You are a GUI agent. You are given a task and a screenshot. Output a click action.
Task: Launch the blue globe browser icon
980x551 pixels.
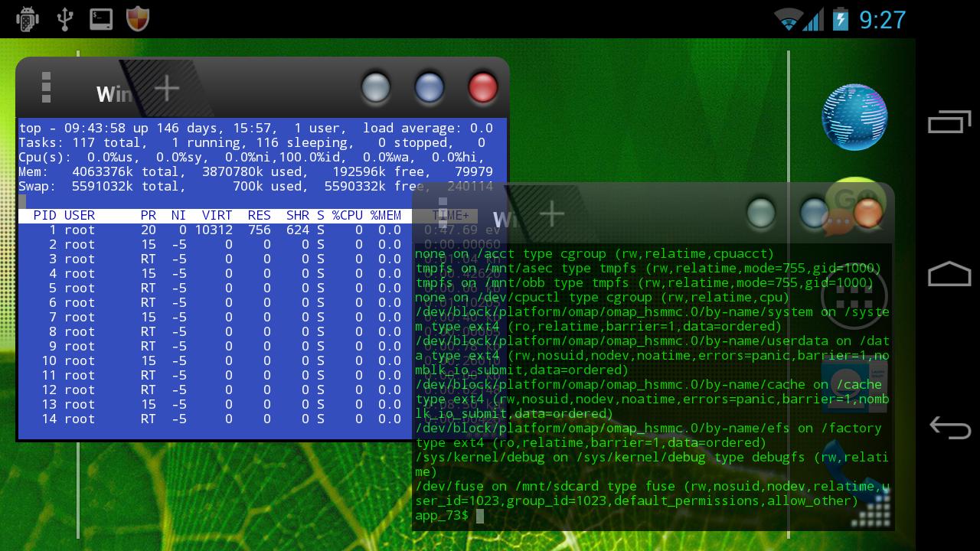pyautogui.click(x=854, y=117)
